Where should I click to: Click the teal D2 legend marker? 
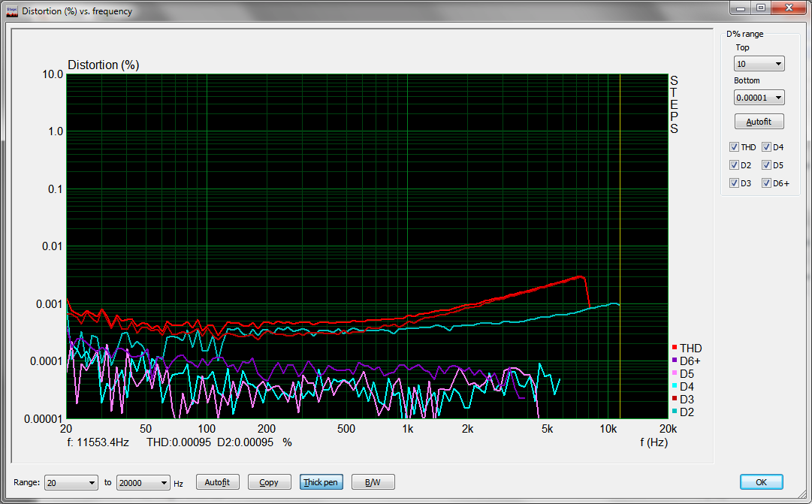pos(675,412)
